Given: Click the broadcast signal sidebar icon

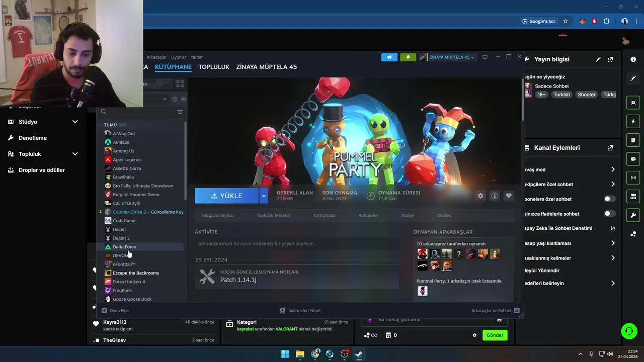Looking at the screenshot, I should 633,177.
